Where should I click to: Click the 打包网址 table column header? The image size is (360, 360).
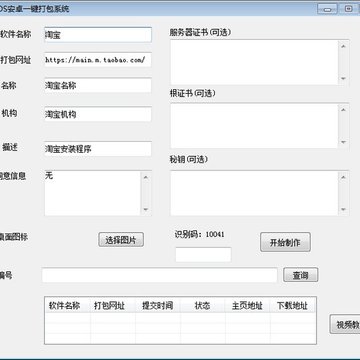tap(113, 305)
